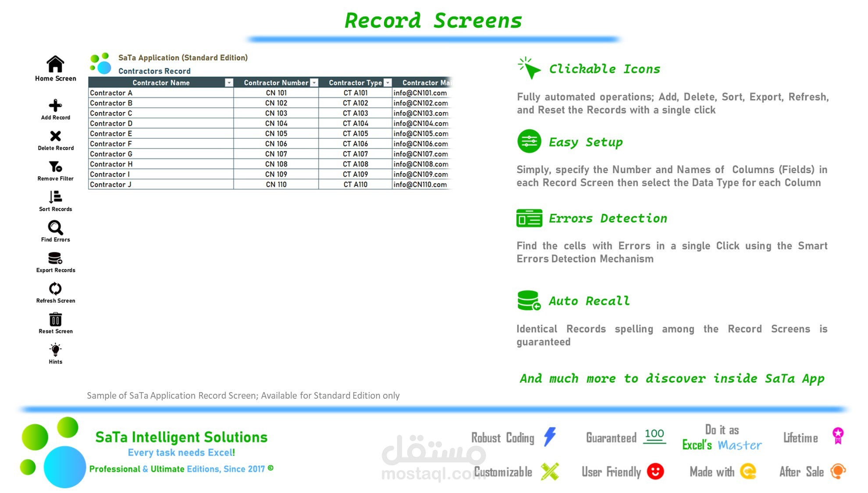This screenshot has height=493, width=868.
Task: Open Contractor Name column filter dropdown
Action: [x=229, y=82]
